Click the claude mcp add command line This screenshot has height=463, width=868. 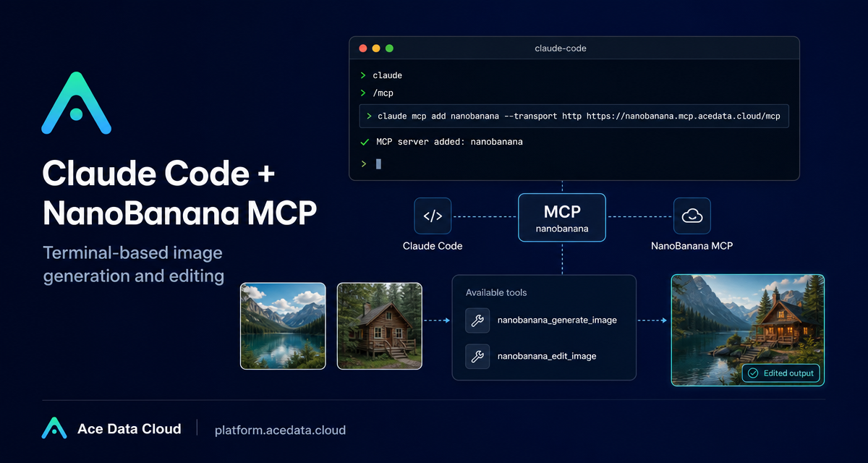pyautogui.click(x=574, y=116)
